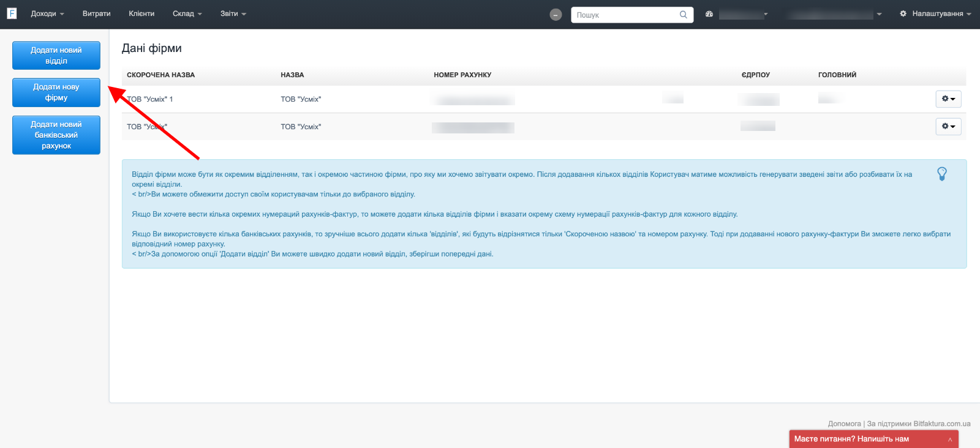The width and height of the screenshot is (980, 448).
Task: Open the Допомога help link
Action: coord(844,424)
